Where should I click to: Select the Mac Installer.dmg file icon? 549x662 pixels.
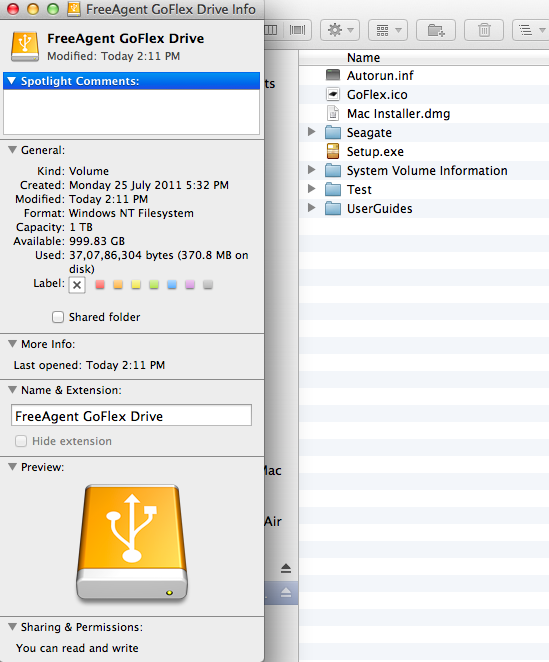click(x=333, y=113)
